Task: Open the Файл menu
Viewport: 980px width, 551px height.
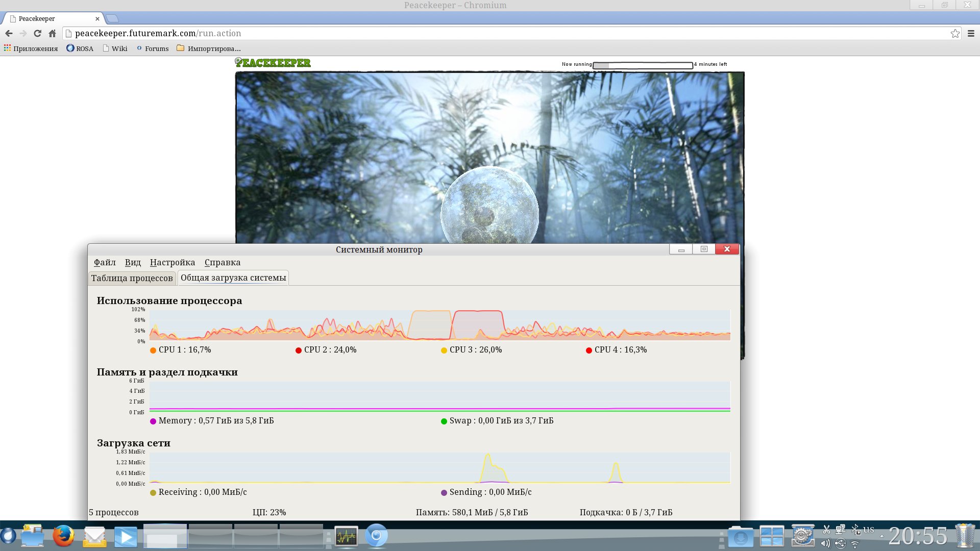Action: (x=105, y=262)
